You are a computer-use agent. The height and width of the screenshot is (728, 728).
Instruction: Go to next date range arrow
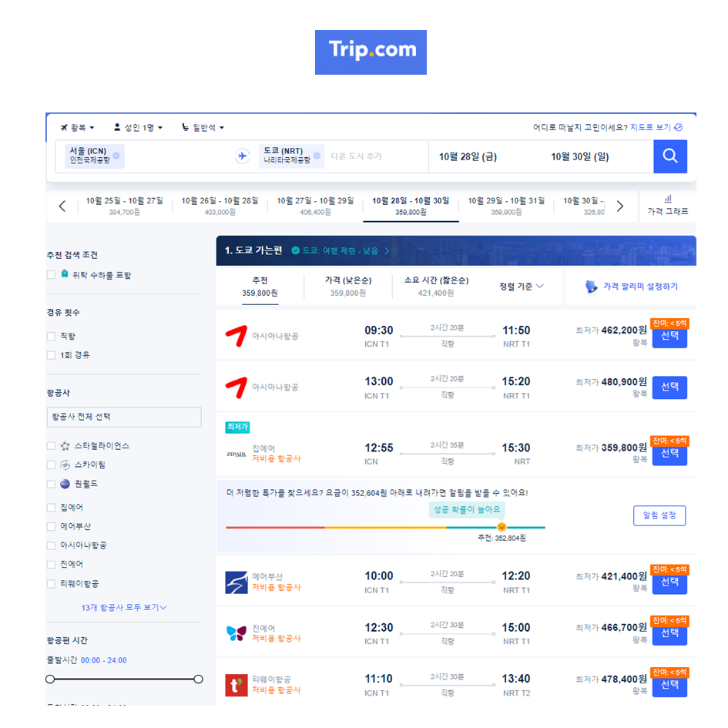pos(620,206)
